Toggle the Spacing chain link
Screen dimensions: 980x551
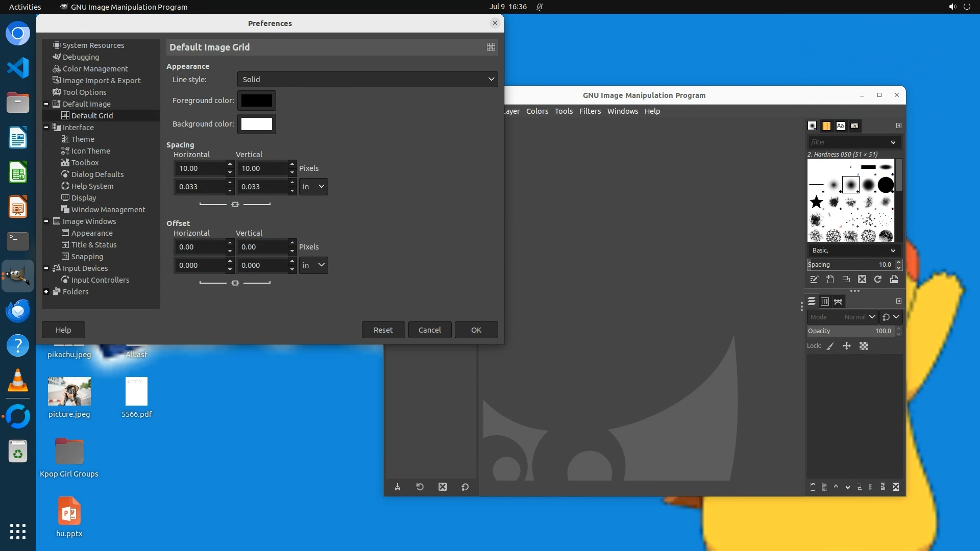(x=235, y=205)
